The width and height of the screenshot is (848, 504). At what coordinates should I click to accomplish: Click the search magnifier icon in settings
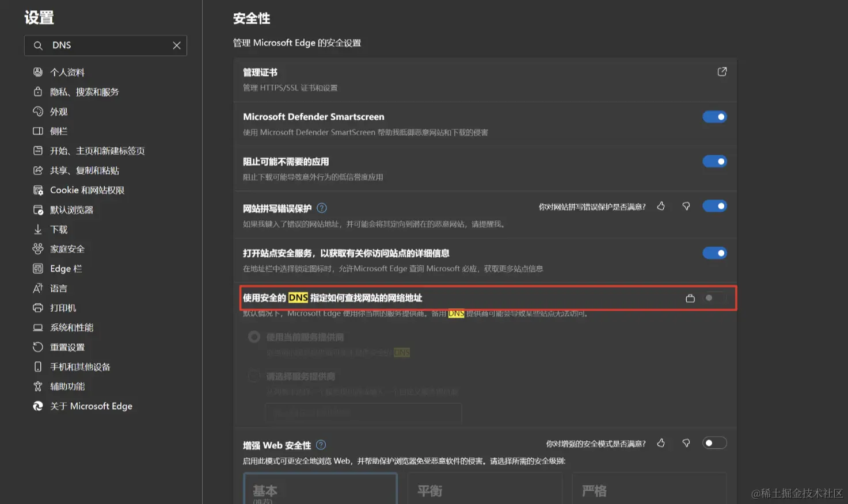tap(38, 45)
